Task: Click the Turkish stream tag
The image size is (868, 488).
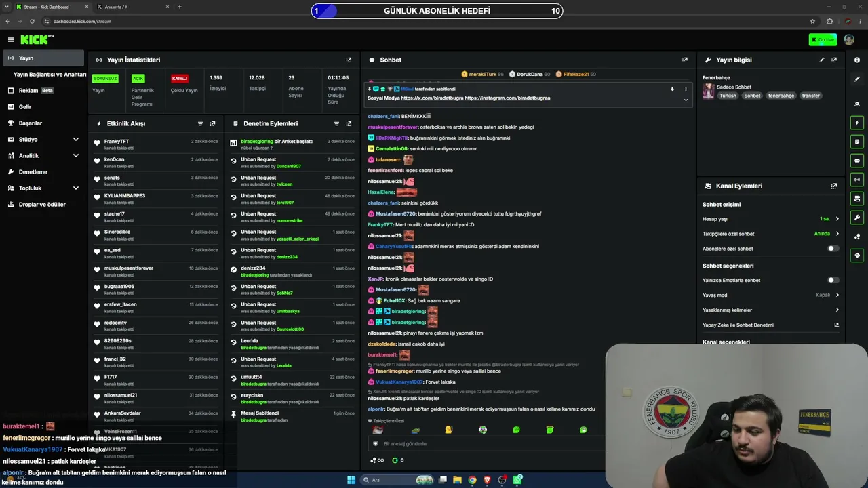Action: click(728, 96)
